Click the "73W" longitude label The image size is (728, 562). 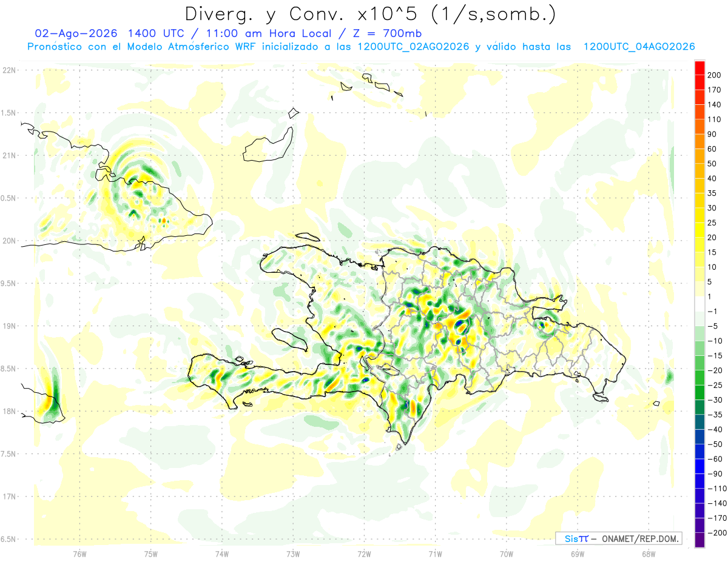click(293, 554)
